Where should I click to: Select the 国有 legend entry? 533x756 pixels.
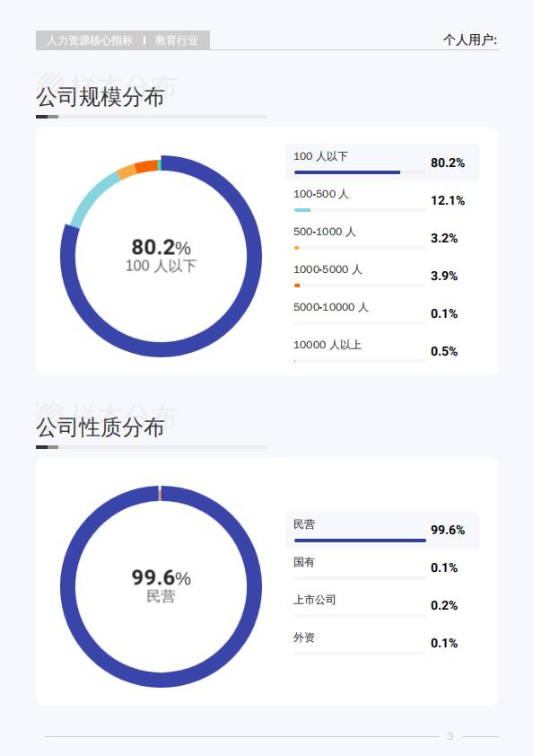pos(382,568)
